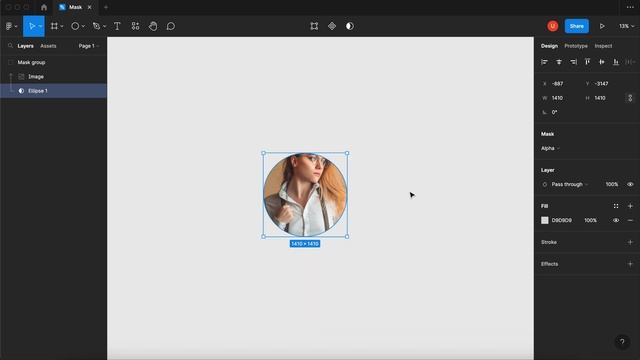Select the Ellipse shape tool
Image resolution: width=640 pixels, height=360 pixels.
[x=75, y=26]
